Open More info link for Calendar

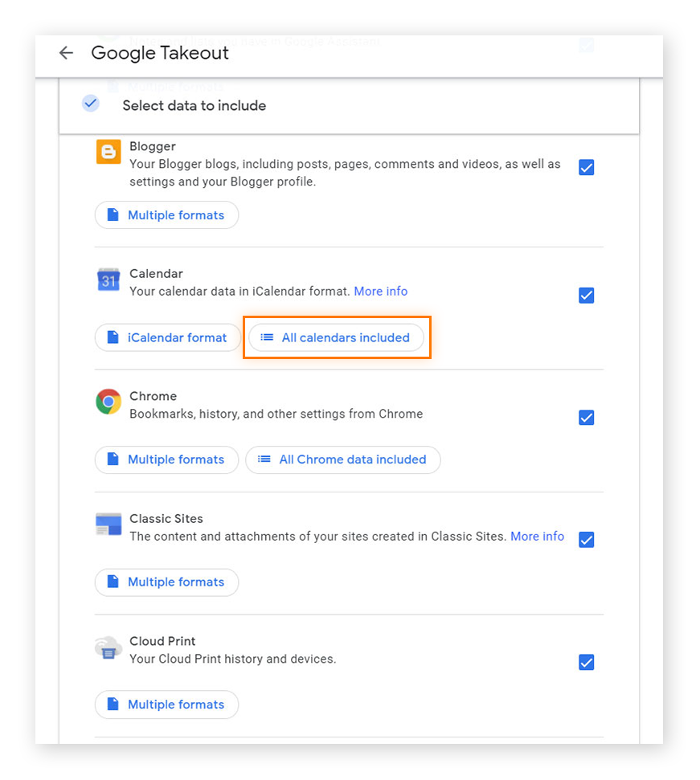point(380,291)
